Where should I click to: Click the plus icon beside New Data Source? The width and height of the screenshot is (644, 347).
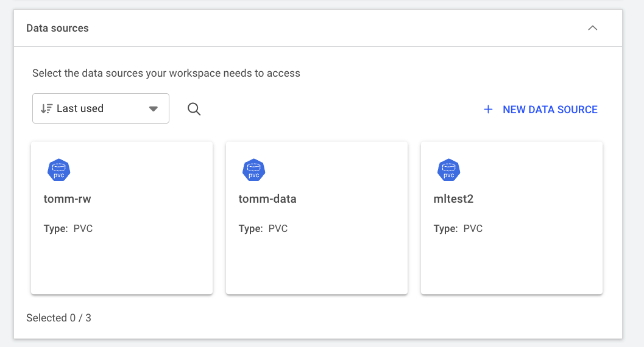tap(488, 110)
